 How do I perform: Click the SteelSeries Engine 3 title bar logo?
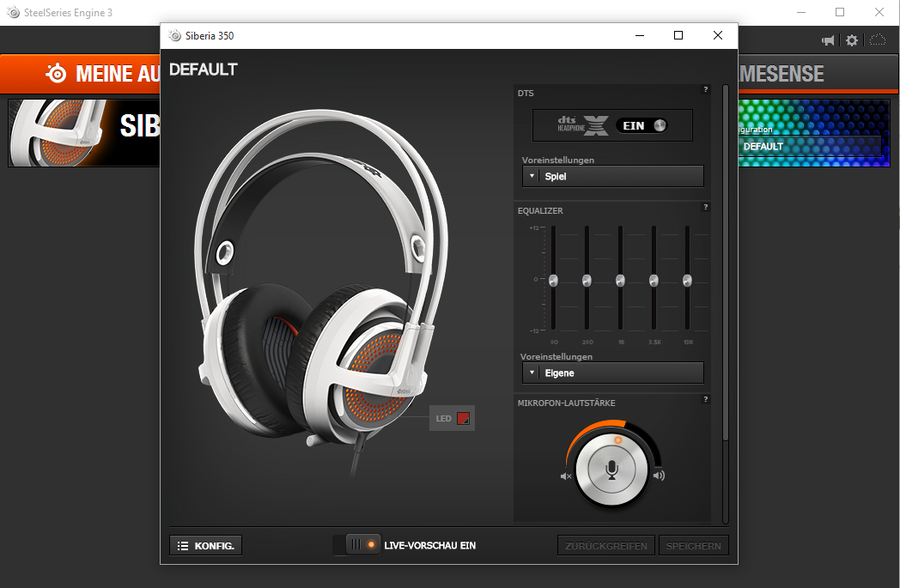(13, 12)
